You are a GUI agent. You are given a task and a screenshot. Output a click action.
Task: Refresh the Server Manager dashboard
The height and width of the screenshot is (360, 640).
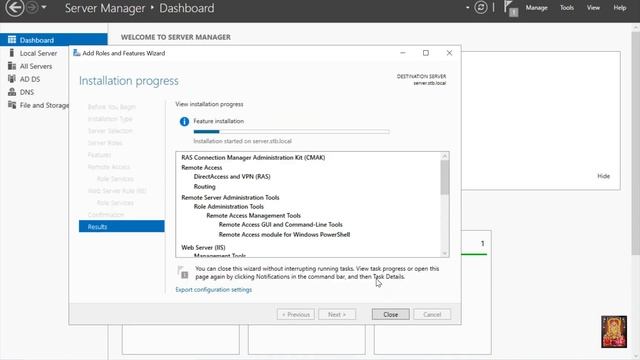[481, 7]
